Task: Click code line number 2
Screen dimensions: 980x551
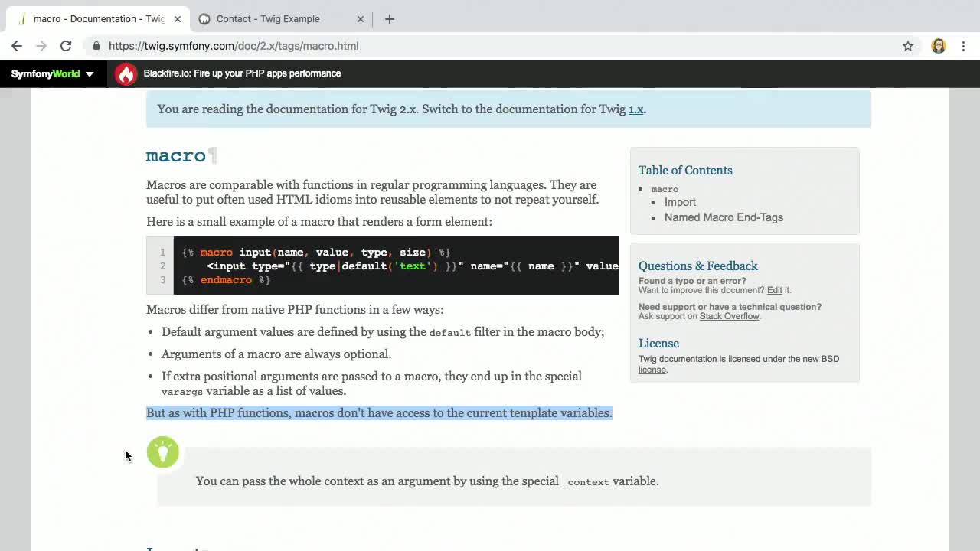Action: pyautogui.click(x=162, y=266)
